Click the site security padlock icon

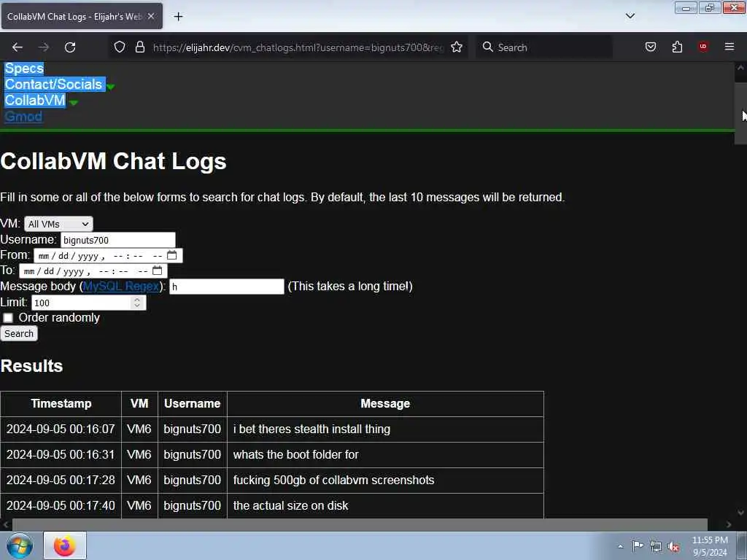pyautogui.click(x=139, y=47)
